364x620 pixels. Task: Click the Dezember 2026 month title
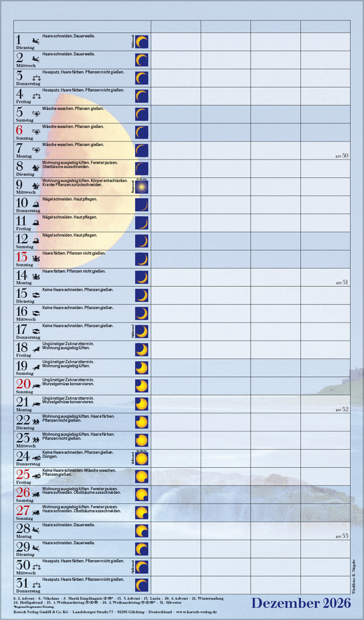pyautogui.click(x=301, y=602)
